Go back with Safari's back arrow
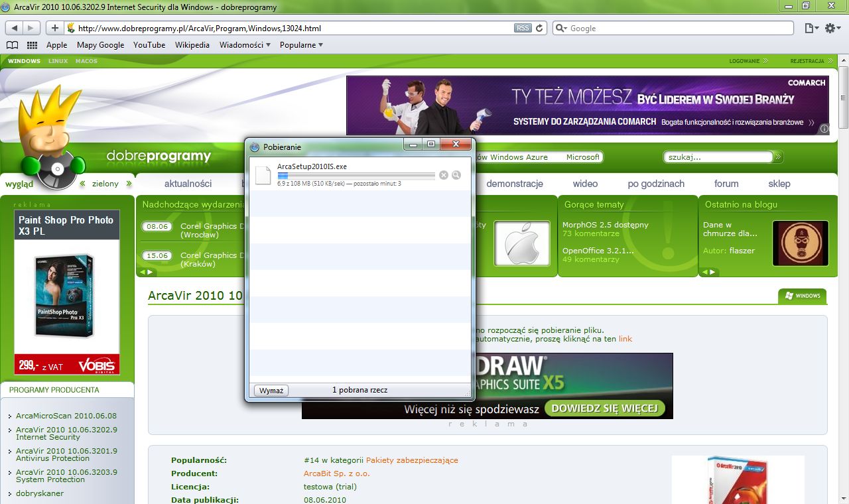Viewport: 849px width, 504px height. coord(15,28)
